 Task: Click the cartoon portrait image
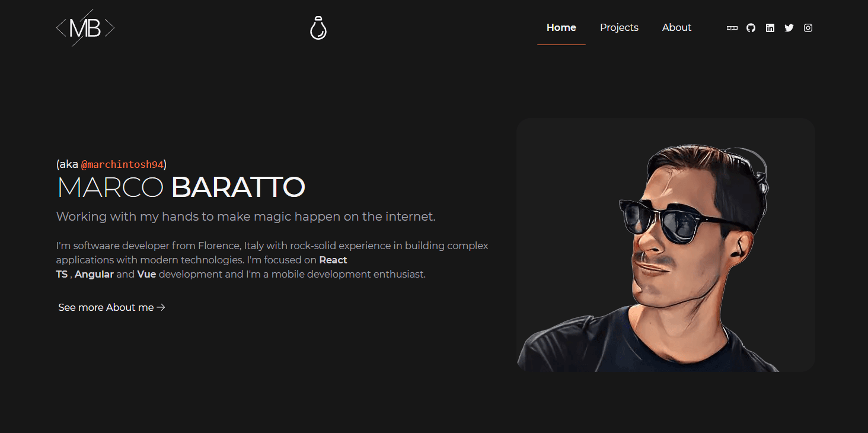(666, 245)
